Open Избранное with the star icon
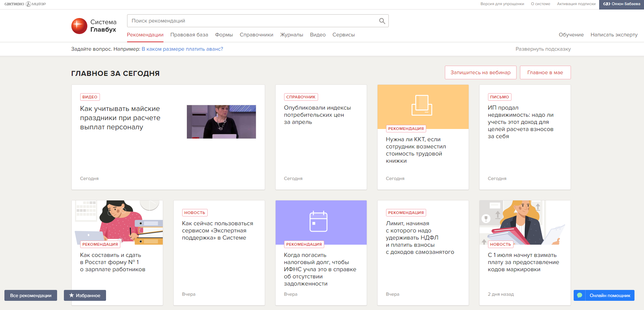The image size is (644, 310). (x=85, y=295)
